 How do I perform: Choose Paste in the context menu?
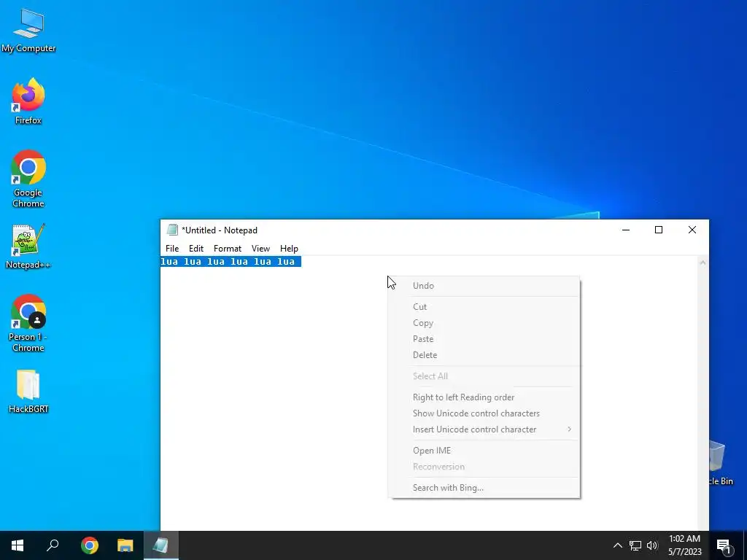484,339
